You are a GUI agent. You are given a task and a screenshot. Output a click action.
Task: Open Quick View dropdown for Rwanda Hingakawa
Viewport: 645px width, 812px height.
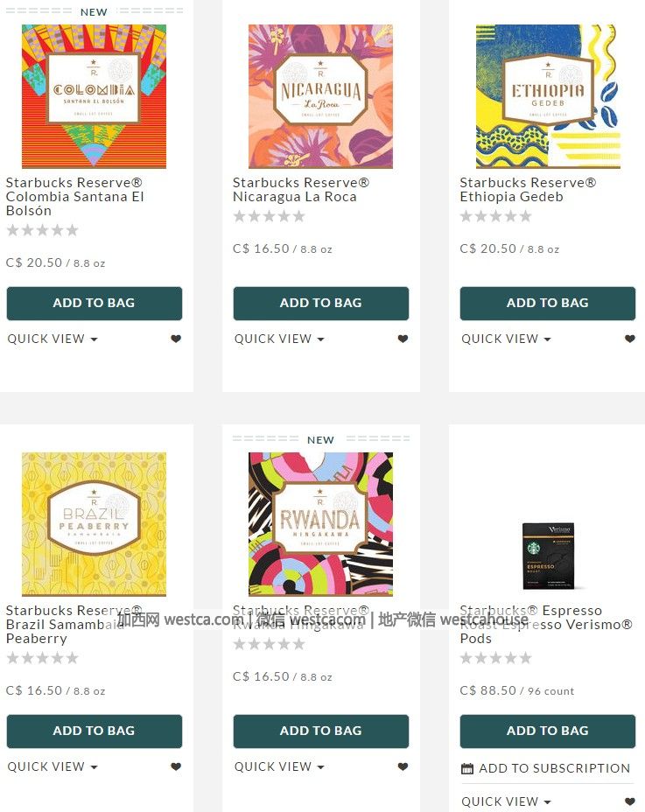279,766
